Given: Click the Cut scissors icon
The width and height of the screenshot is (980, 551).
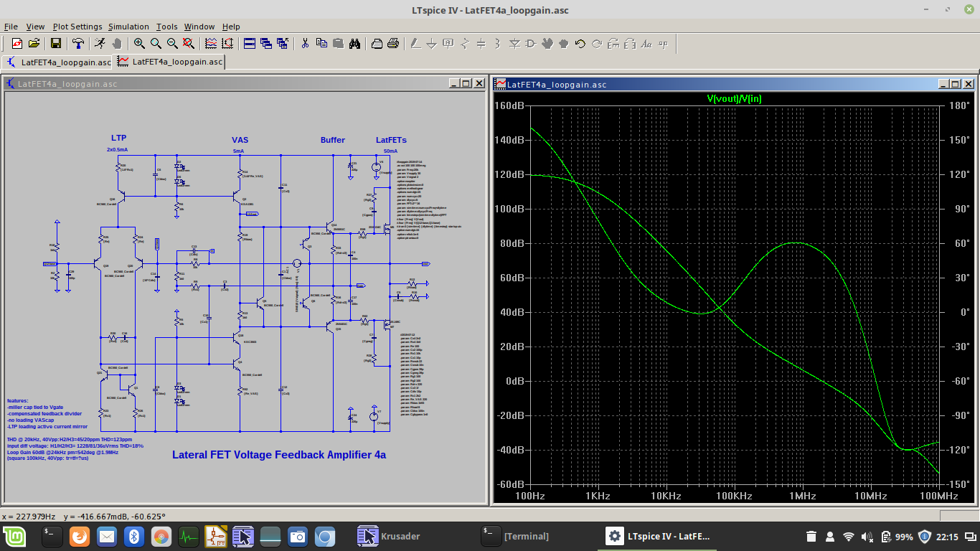Looking at the screenshot, I should 305,44.
